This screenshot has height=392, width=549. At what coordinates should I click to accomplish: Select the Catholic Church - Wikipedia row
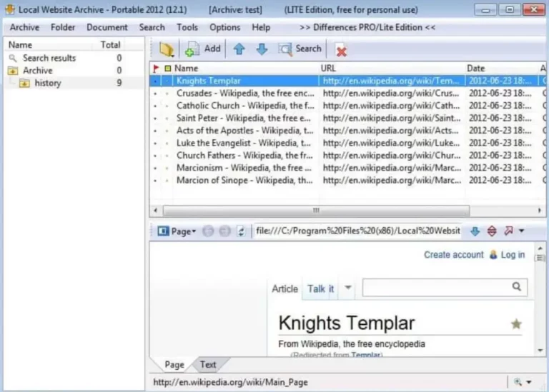point(347,106)
